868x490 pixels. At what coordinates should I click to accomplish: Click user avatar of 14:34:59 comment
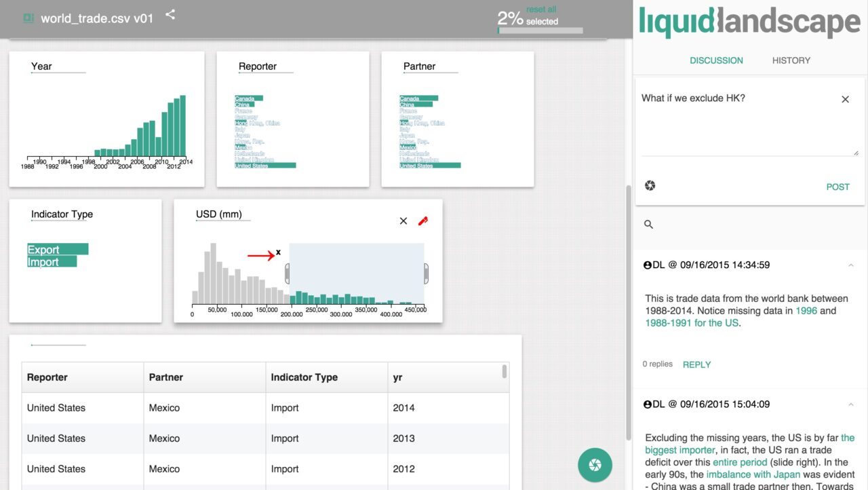647,265
